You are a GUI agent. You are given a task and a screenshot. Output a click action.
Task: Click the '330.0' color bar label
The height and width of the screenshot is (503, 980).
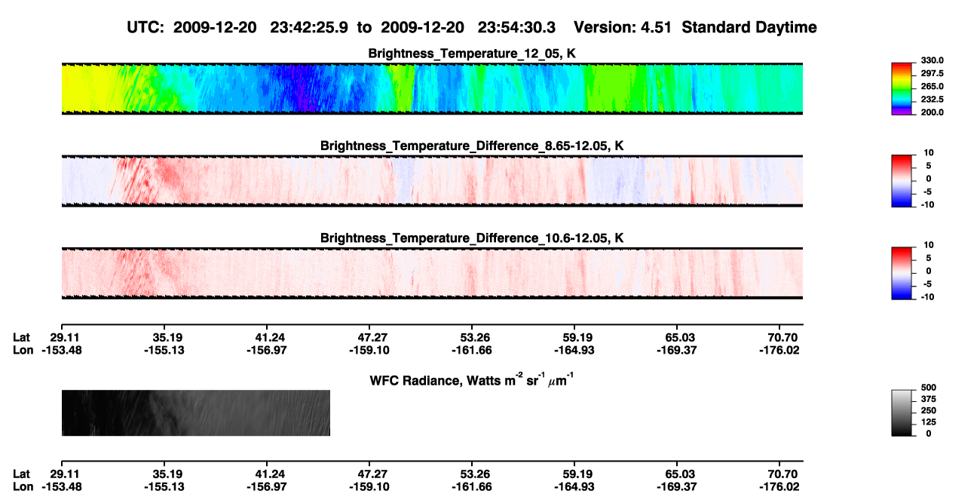coord(933,61)
